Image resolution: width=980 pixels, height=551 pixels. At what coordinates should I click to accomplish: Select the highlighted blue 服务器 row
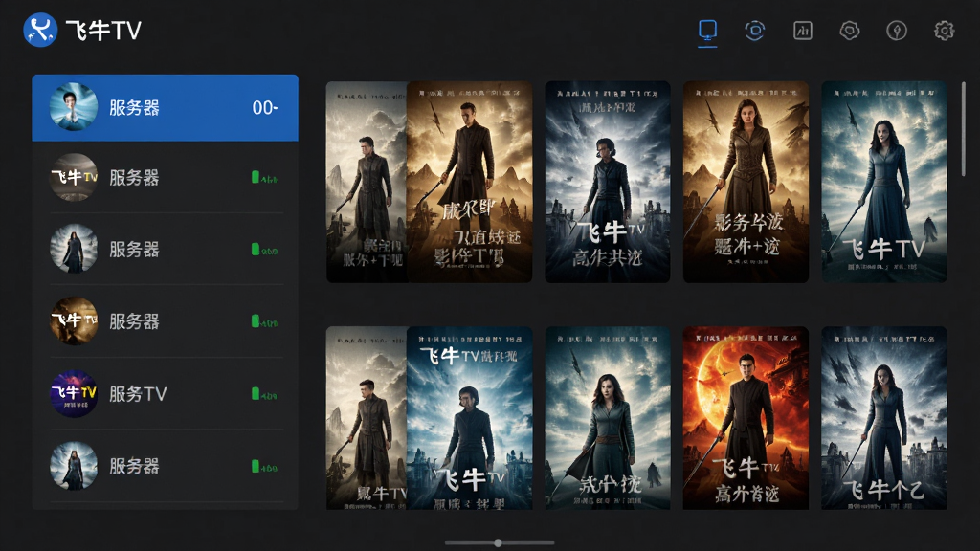(x=165, y=107)
